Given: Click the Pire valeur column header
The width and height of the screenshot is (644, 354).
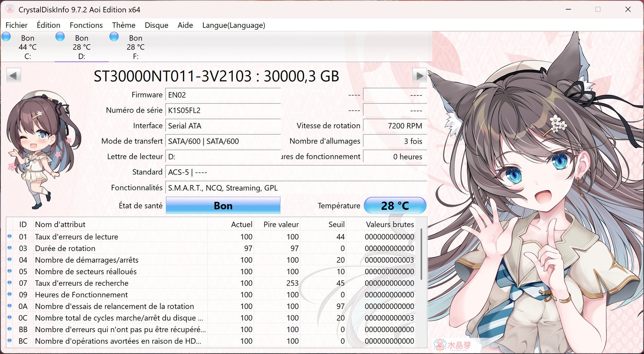Looking at the screenshot, I should (x=277, y=224).
